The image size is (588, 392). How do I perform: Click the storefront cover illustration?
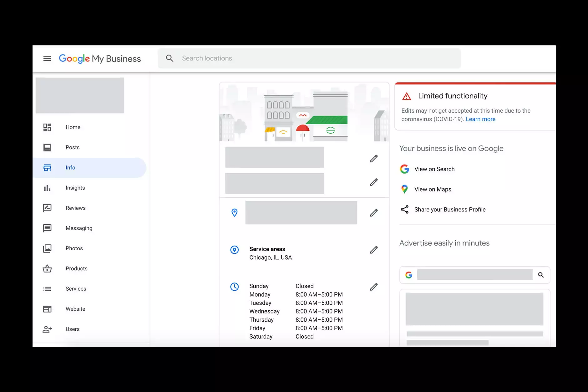click(304, 112)
